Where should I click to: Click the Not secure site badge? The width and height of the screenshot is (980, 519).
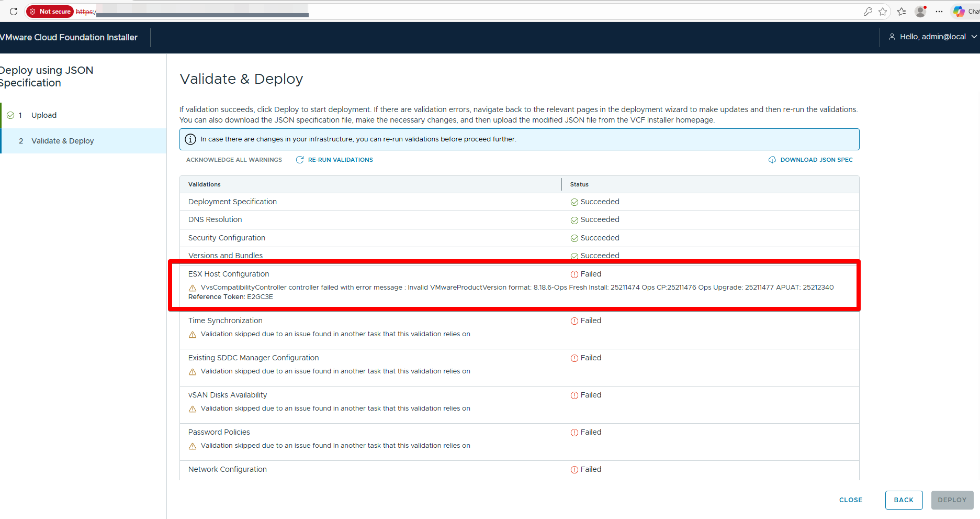[x=50, y=12]
